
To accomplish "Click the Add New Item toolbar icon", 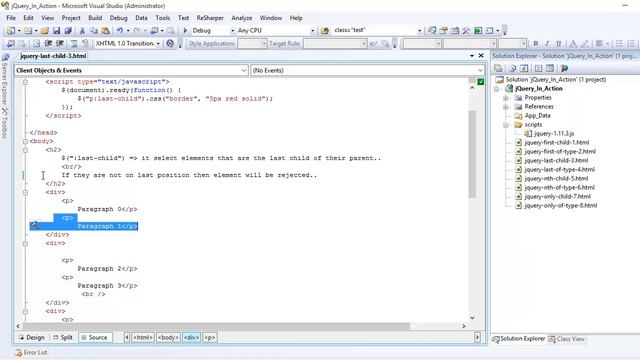I will click(27, 31).
